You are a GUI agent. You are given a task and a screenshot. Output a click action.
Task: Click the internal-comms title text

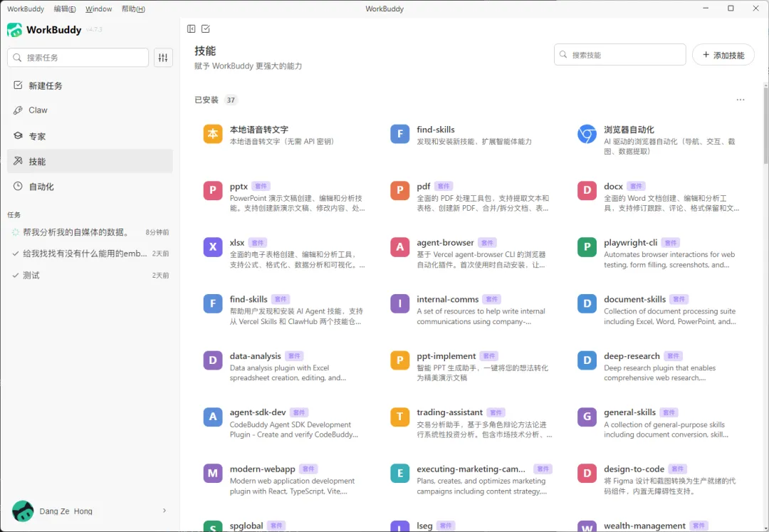click(x=448, y=299)
